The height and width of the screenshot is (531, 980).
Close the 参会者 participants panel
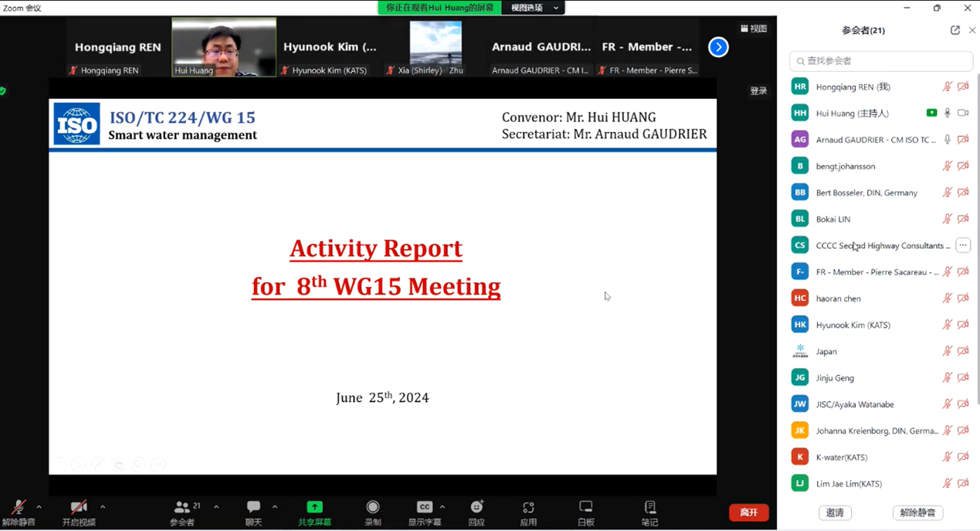pos(972,30)
